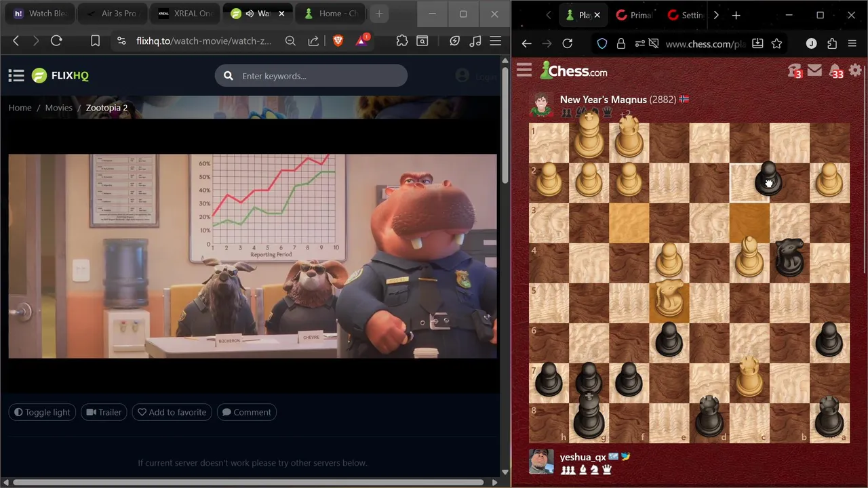The height and width of the screenshot is (488, 868).
Task: Go back in the Brave browser
Action: pyautogui.click(x=16, y=41)
